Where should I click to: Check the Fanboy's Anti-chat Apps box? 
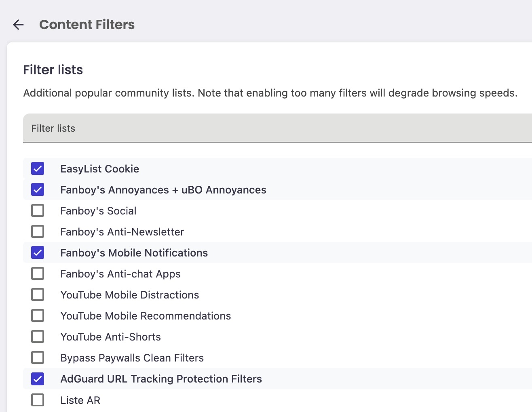38,273
